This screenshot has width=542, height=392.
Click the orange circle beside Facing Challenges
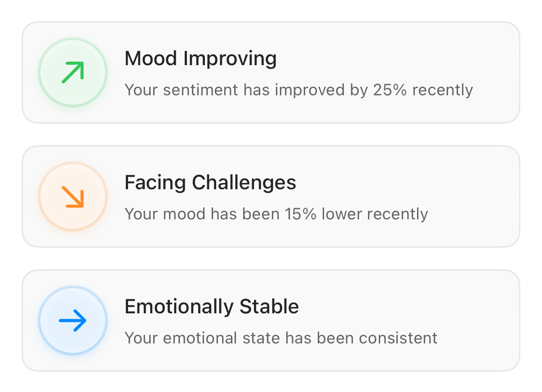coord(72,196)
